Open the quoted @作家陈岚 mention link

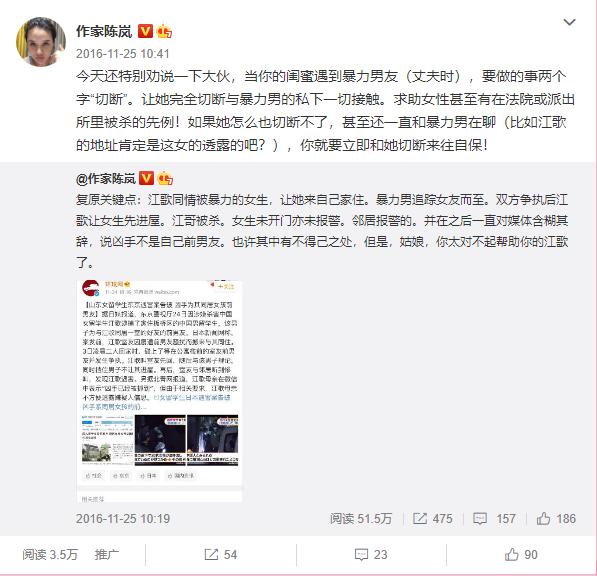click(105, 178)
